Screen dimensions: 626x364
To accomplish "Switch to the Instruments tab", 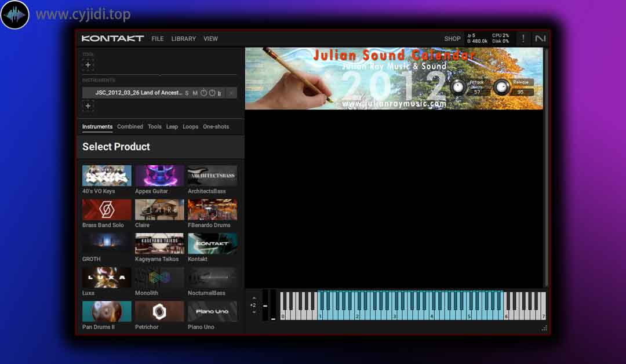I will [x=97, y=126].
